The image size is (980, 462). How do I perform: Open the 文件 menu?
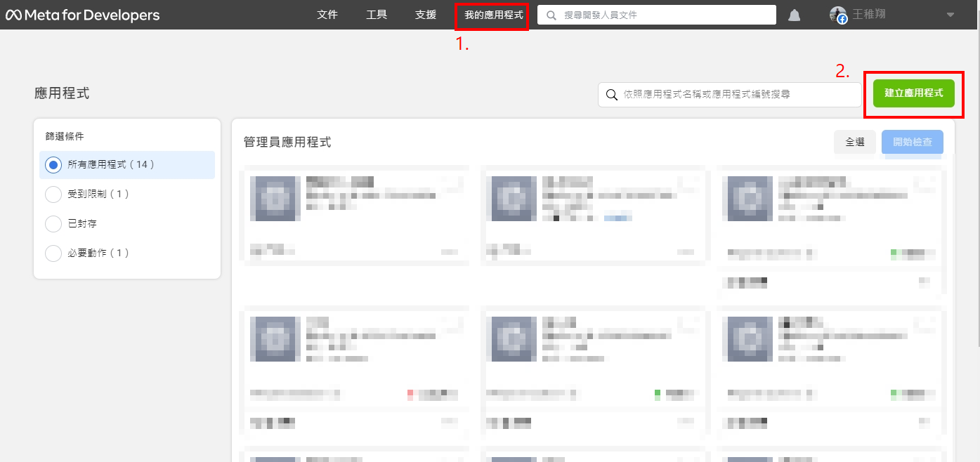(x=327, y=15)
